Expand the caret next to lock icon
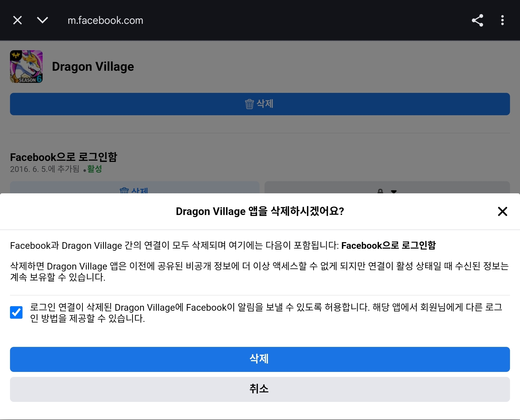 (x=394, y=192)
